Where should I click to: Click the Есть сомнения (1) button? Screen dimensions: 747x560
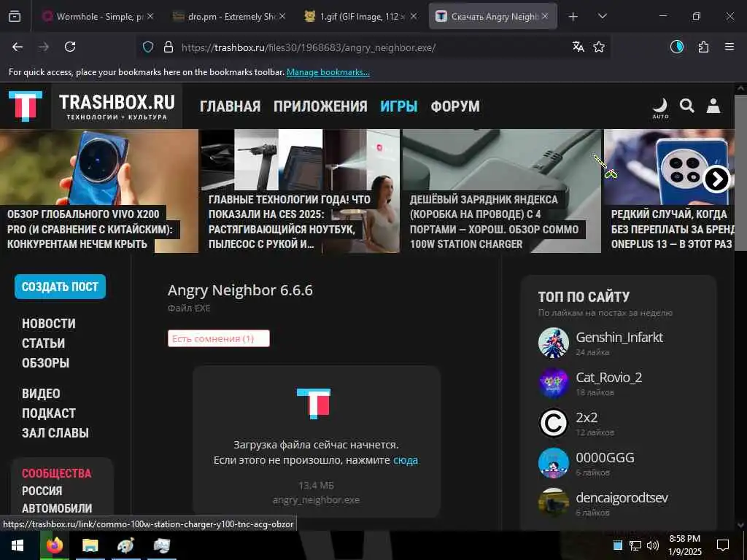point(219,338)
